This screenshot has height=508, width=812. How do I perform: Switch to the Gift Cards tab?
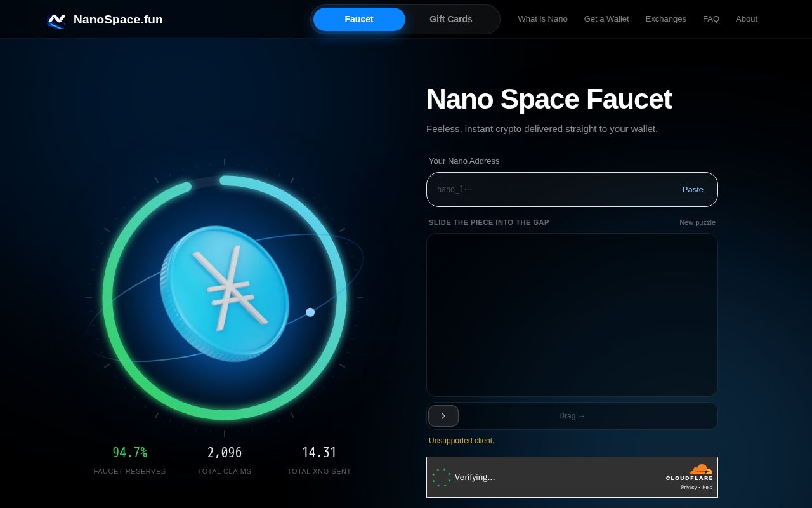pyautogui.click(x=451, y=19)
